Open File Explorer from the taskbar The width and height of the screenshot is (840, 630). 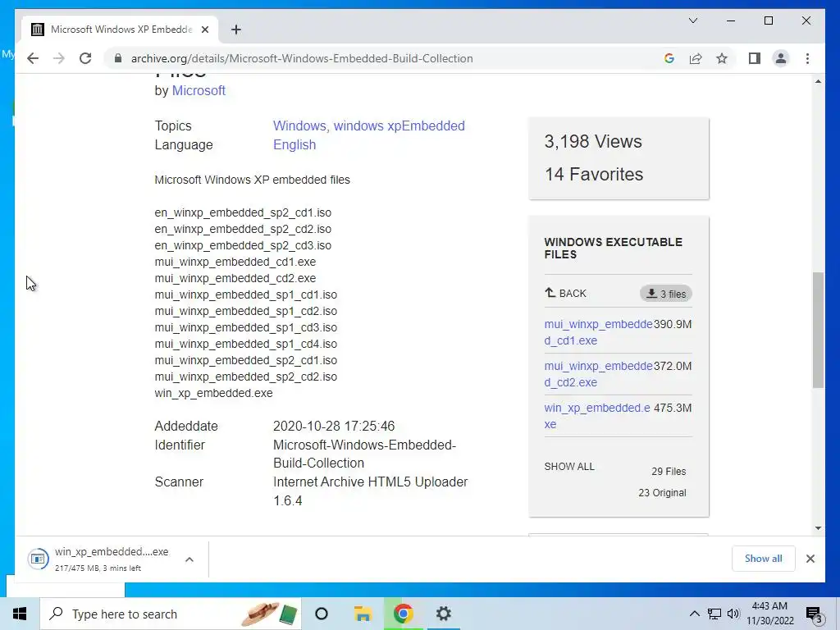tap(363, 614)
